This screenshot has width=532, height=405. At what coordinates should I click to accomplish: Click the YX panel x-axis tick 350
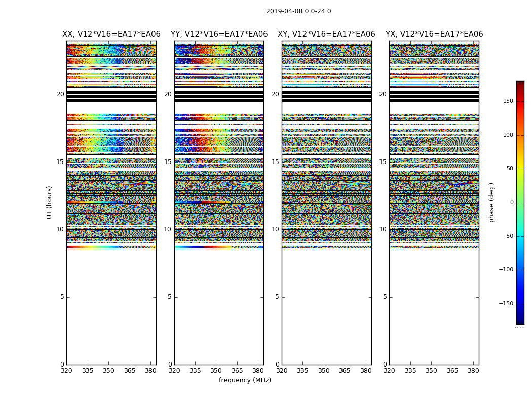click(432, 371)
